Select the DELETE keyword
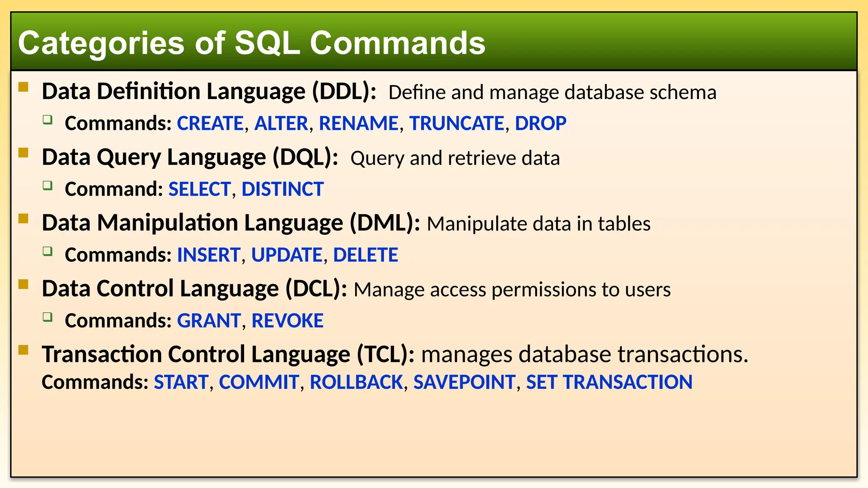The height and width of the screenshot is (488, 868). point(365,255)
